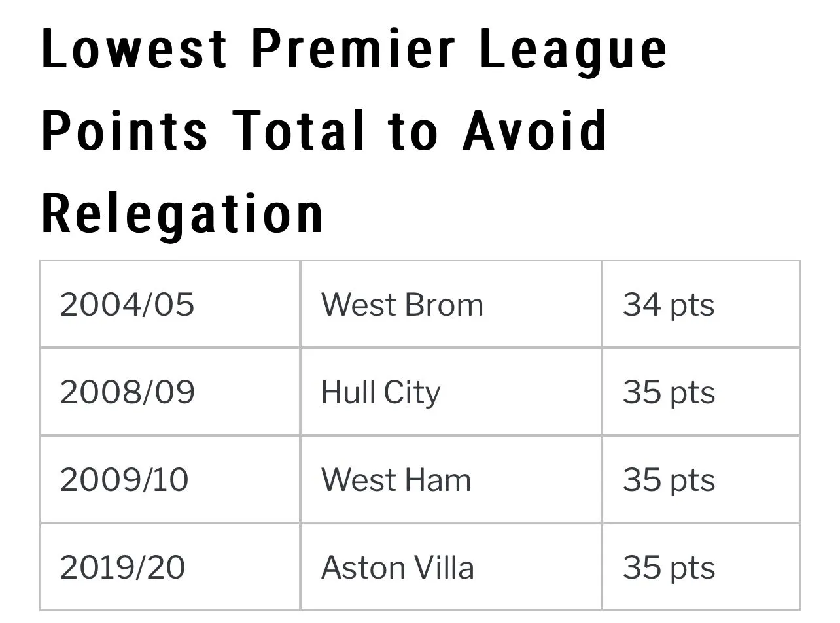Click the 35 pts cell beside West Ham
The height and width of the screenshot is (623, 840).
click(x=669, y=480)
